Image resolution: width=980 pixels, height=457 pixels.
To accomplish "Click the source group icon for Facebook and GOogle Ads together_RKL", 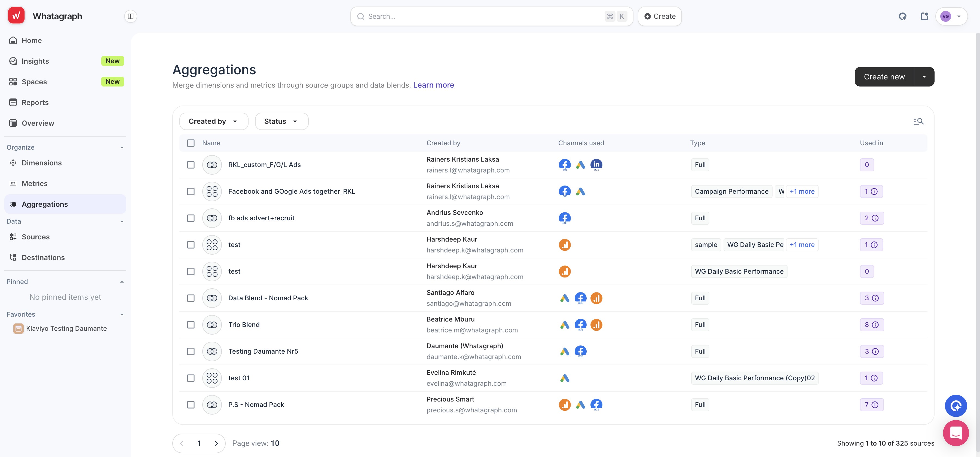I will [x=212, y=191].
